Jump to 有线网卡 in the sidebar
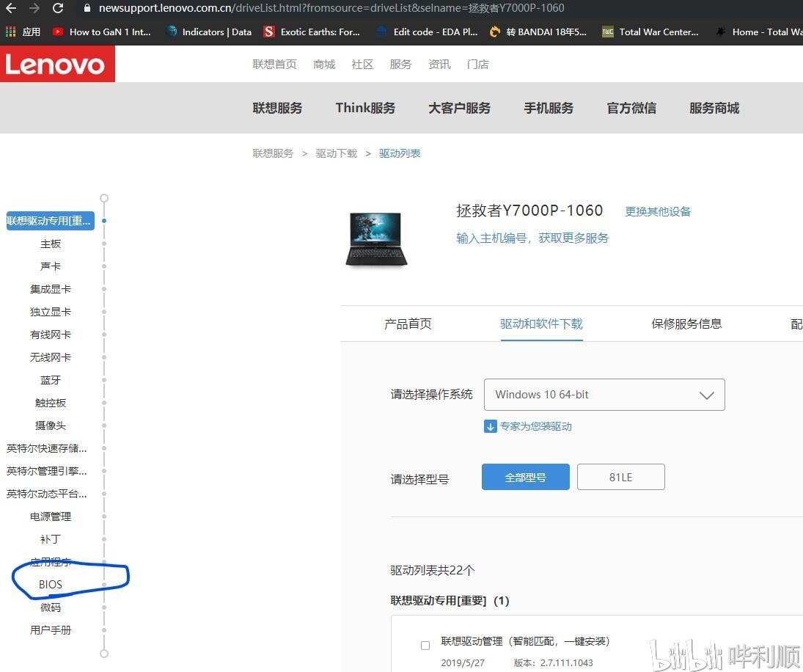This screenshot has width=803, height=672. pyautogui.click(x=51, y=335)
